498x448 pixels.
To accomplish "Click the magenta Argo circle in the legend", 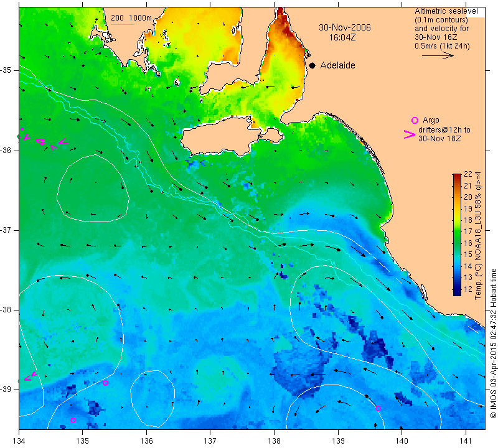I will point(415,120).
